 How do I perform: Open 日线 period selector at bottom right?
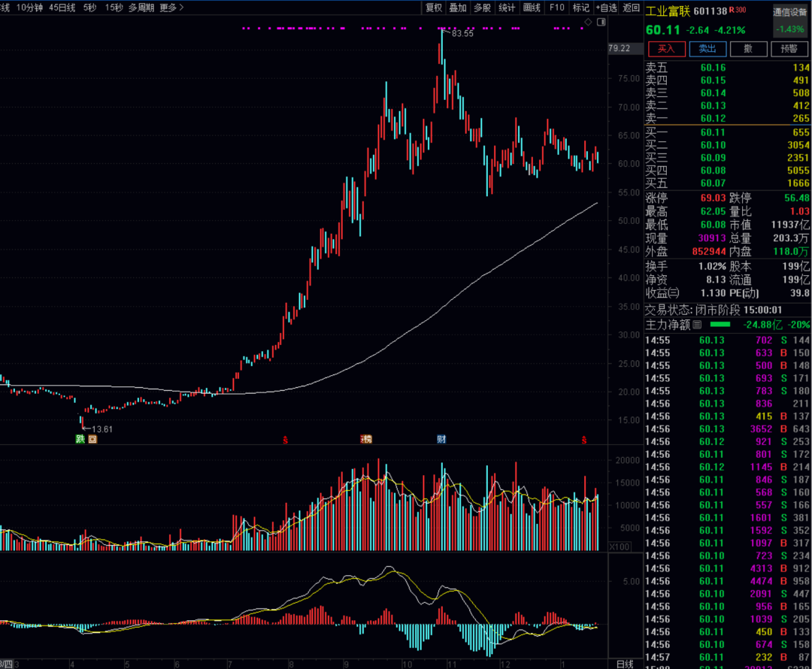(x=625, y=664)
